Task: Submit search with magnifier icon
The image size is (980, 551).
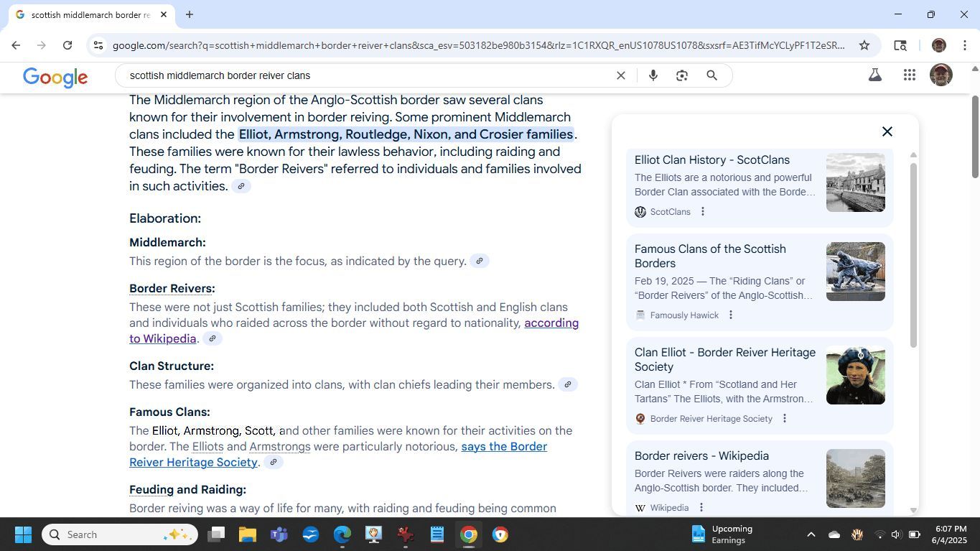Action: click(x=712, y=75)
